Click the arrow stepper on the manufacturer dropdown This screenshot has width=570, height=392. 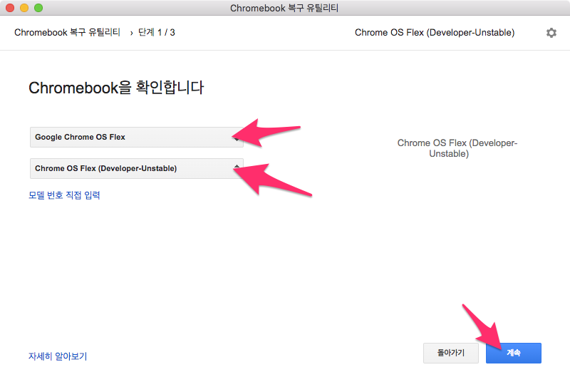click(x=237, y=138)
